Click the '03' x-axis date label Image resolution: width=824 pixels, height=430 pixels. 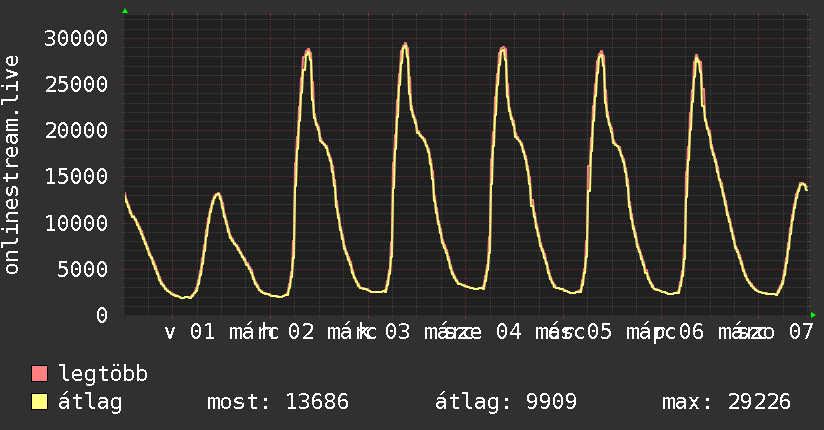point(398,332)
